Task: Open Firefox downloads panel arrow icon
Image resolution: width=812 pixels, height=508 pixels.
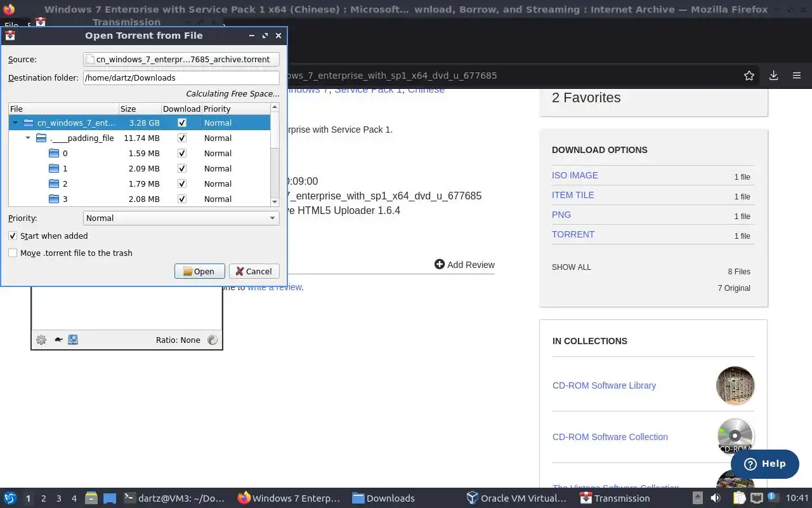Action: coord(773,76)
